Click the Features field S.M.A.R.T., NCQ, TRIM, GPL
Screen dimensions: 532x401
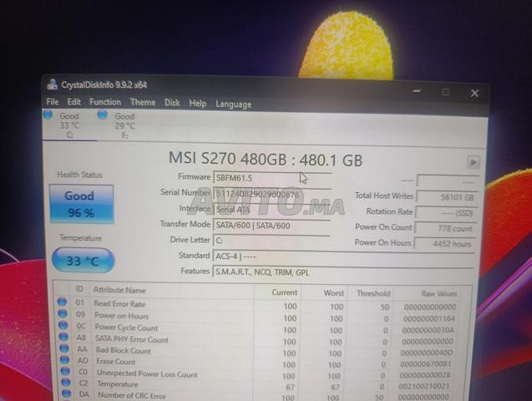tap(343, 272)
